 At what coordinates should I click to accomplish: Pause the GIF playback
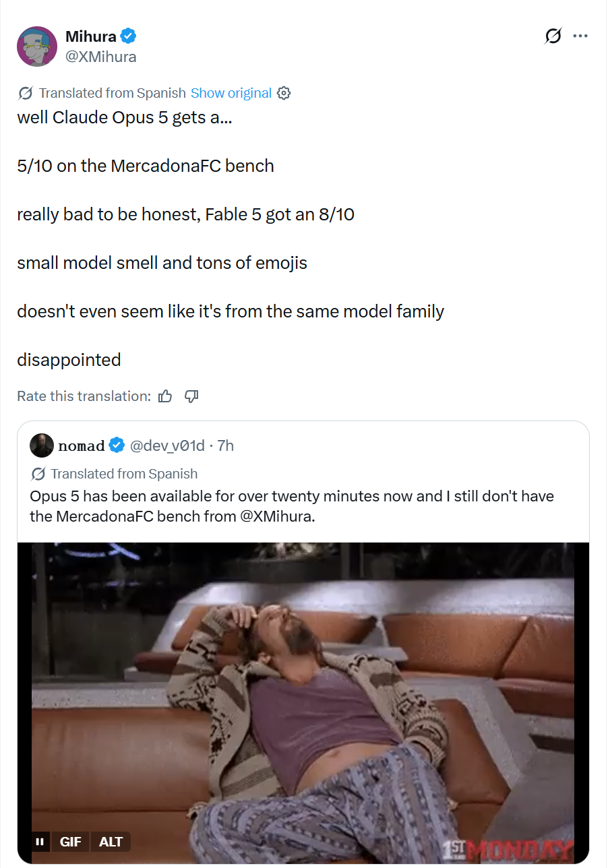[40, 842]
